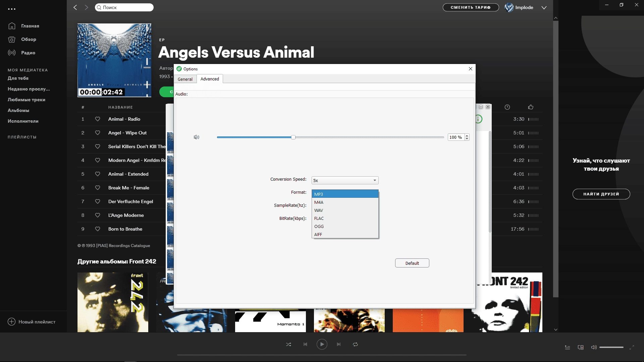This screenshot has width=644, height=362.
Task: Click НАЙТИ ДРУЗЕЙ button
Action: [601, 194]
